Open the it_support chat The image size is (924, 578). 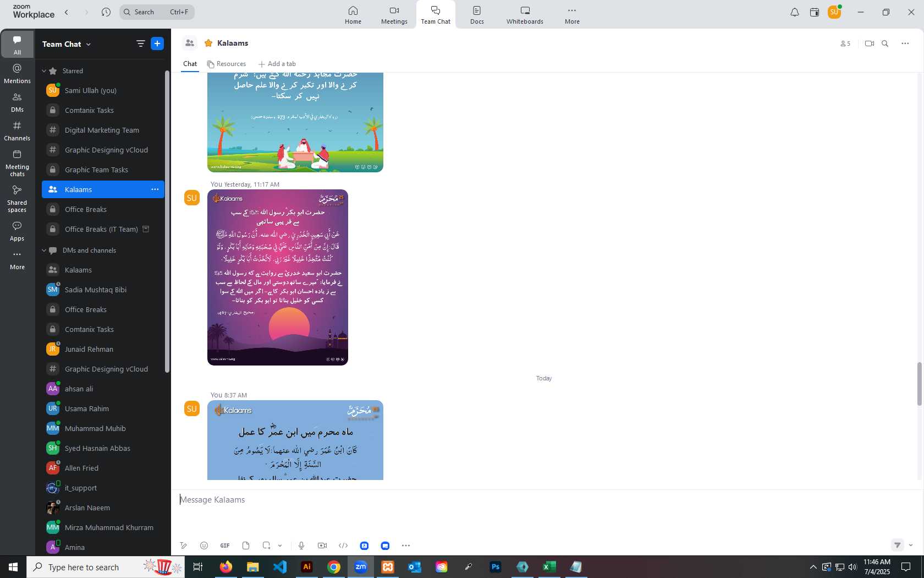point(103,488)
